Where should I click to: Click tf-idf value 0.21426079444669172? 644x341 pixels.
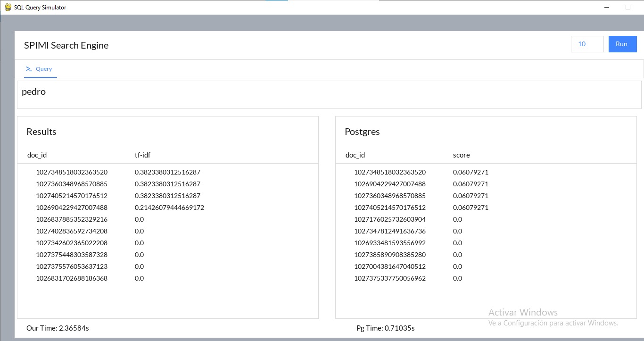click(169, 208)
